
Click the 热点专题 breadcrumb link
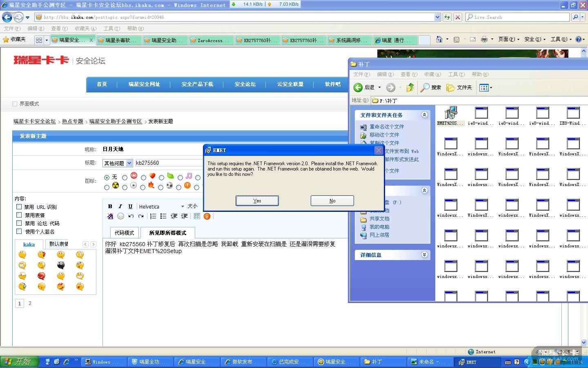[72, 121]
